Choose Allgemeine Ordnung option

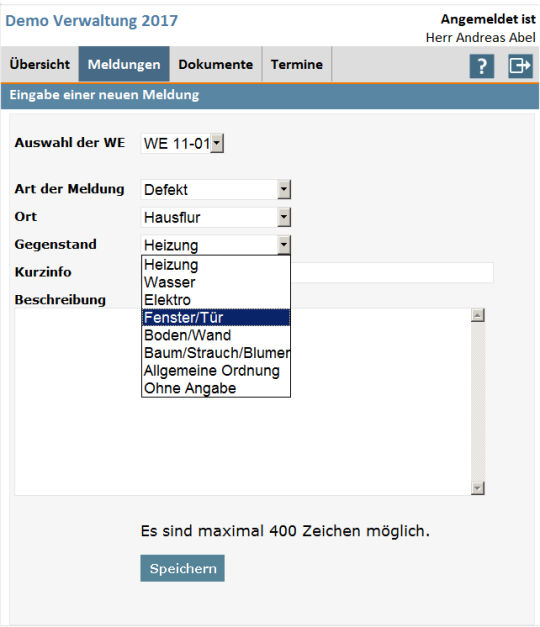(216, 370)
